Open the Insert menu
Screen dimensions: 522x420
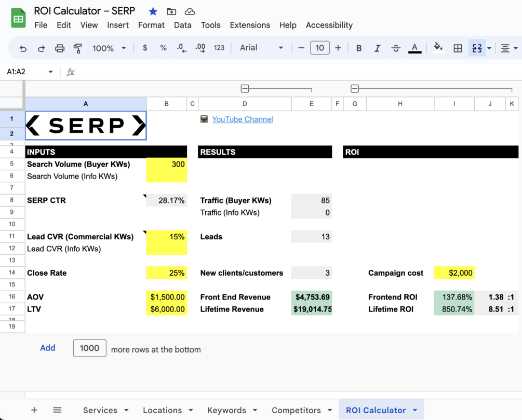click(x=118, y=25)
